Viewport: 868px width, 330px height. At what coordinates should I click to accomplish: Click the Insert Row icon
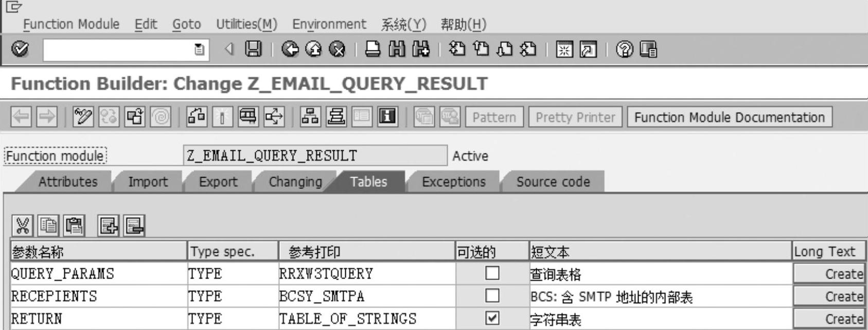click(x=109, y=225)
